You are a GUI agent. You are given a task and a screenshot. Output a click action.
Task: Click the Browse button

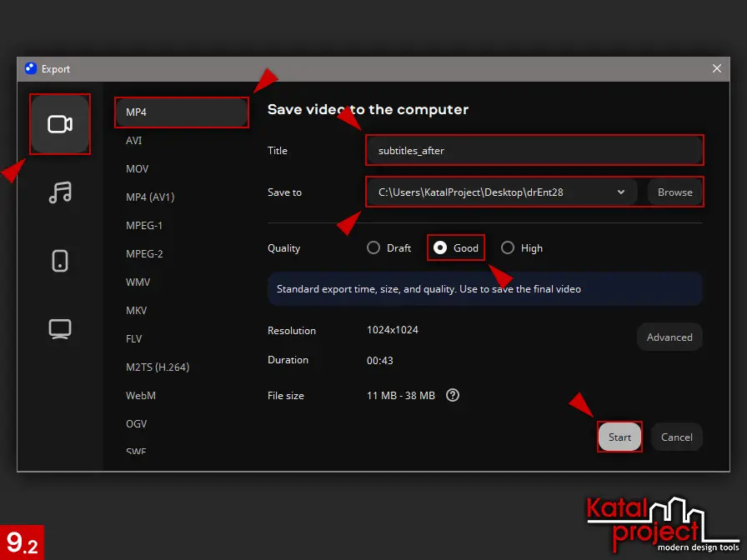pos(674,192)
